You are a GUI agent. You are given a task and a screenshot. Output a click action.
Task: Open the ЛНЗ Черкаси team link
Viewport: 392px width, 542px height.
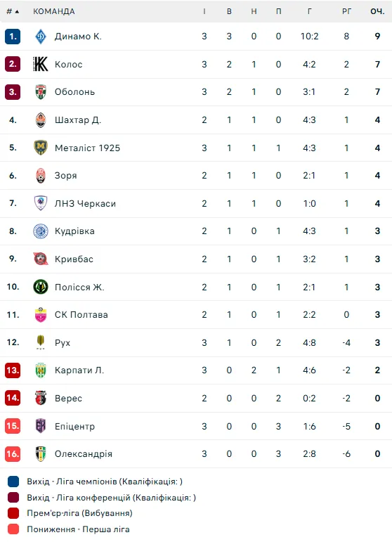point(85,204)
